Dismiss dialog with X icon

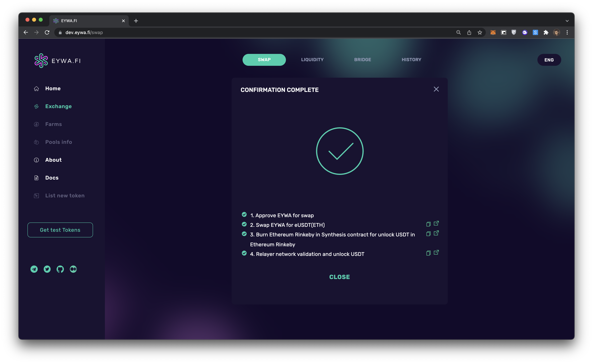coord(436,89)
